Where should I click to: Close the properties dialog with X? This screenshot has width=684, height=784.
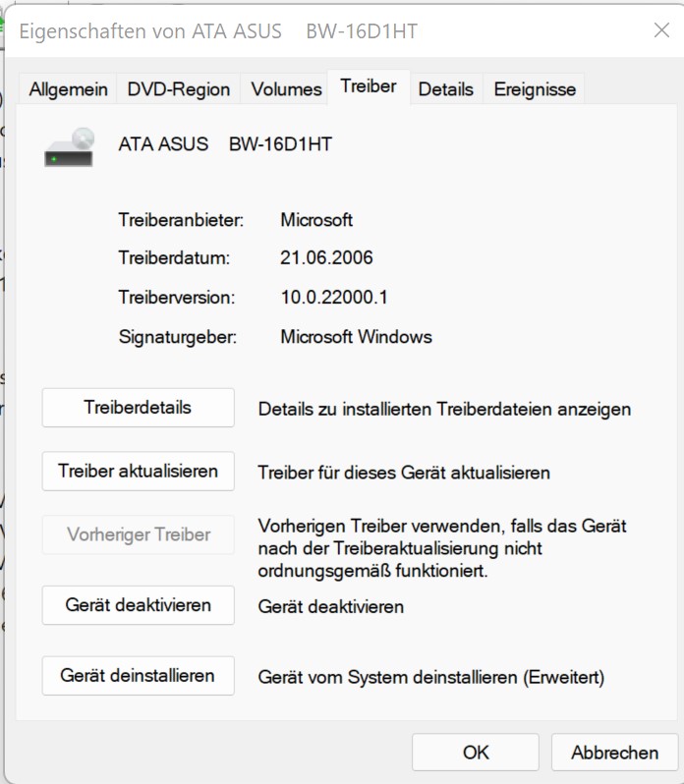point(661,30)
